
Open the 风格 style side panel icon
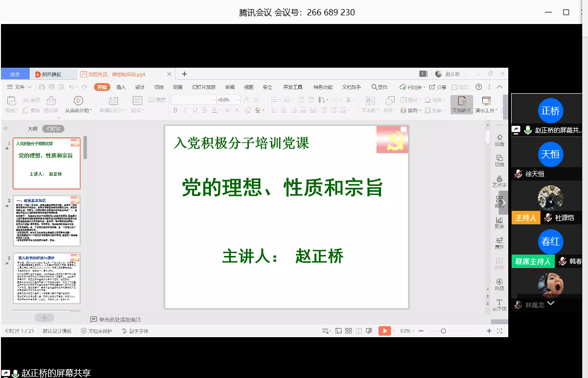(x=500, y=281)
